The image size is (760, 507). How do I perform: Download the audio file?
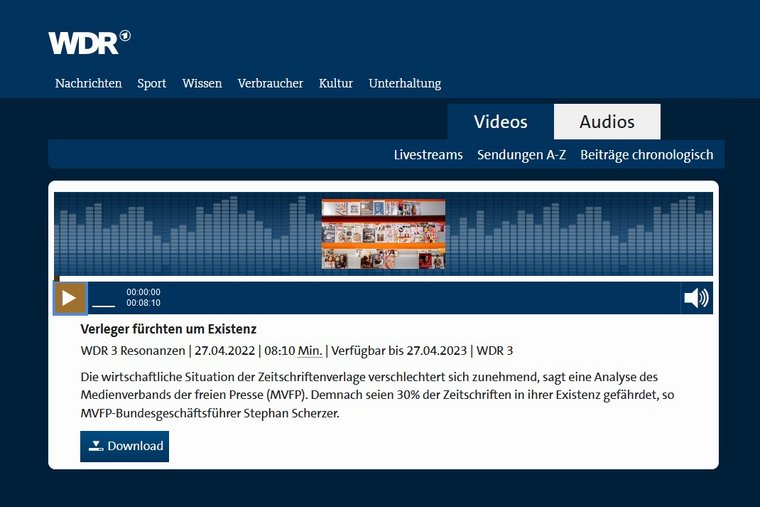125,446
